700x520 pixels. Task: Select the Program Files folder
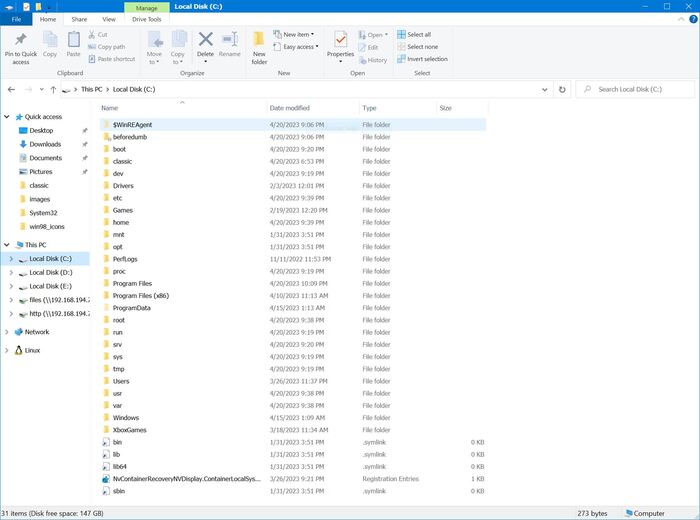[292, 283]
